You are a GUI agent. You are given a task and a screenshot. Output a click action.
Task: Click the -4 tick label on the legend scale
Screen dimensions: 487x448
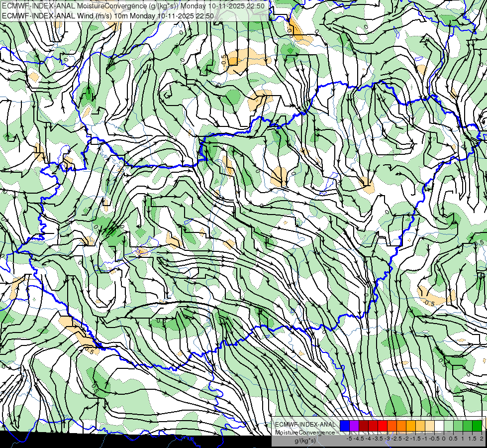368,439
